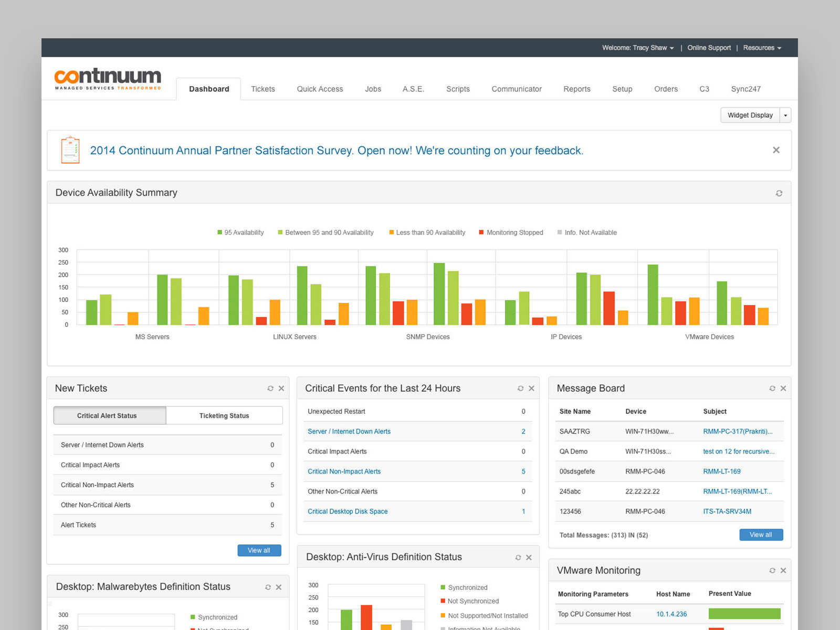Click View all in New Tickets

tap(259, 550)
